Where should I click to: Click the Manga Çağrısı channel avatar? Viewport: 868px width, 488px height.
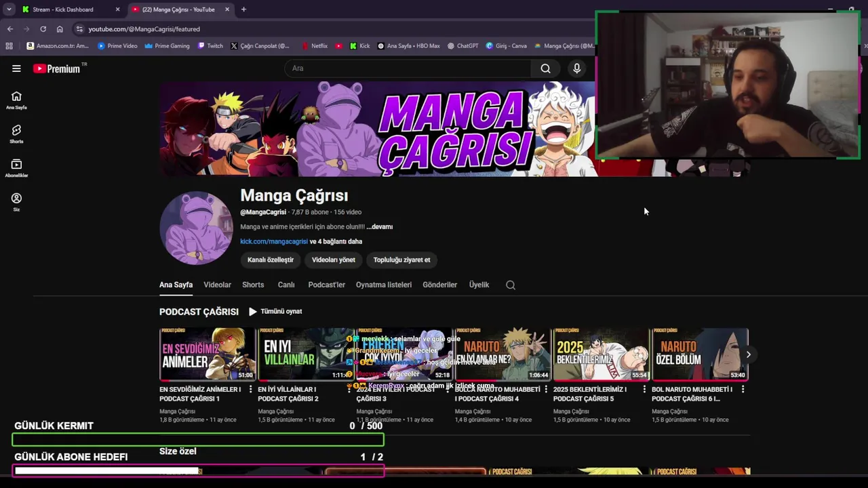(x=196, y=228)
